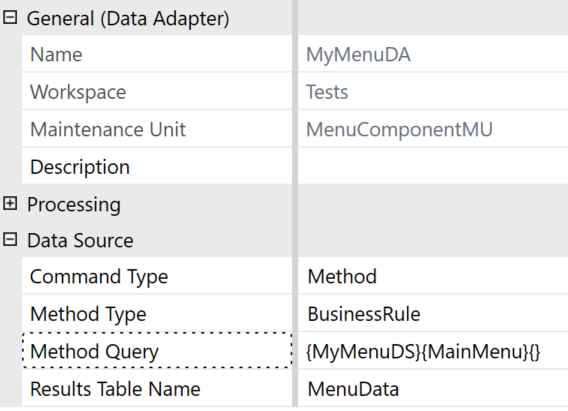Click the MenuComponentMU value field
The width and height of the screenshot is (568, 411).
coord(433,129)
